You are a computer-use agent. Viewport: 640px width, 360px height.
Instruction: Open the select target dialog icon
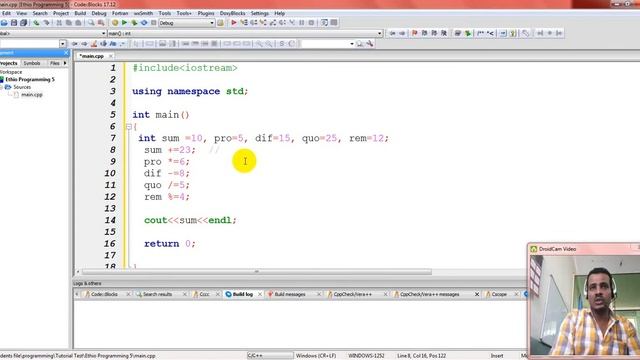[x=220, y=23]
